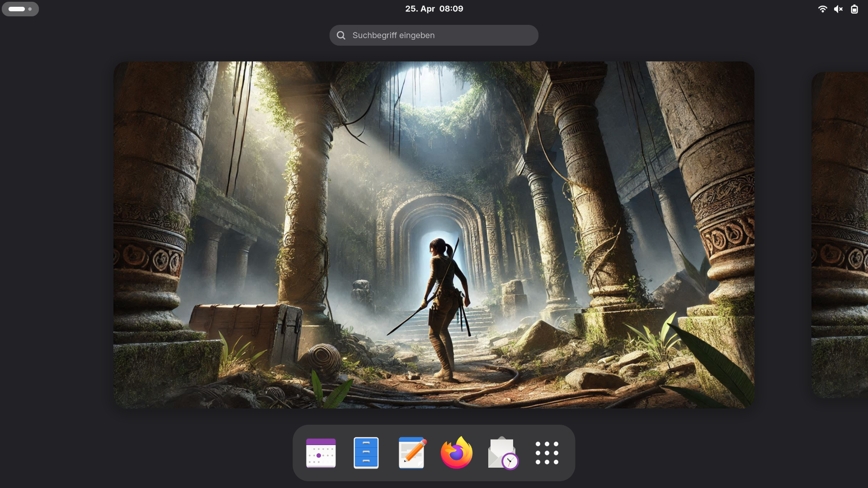The image size is (868, 488).
Task: Click the 08:09 clock in the top bar
Action: coord(451,9)
